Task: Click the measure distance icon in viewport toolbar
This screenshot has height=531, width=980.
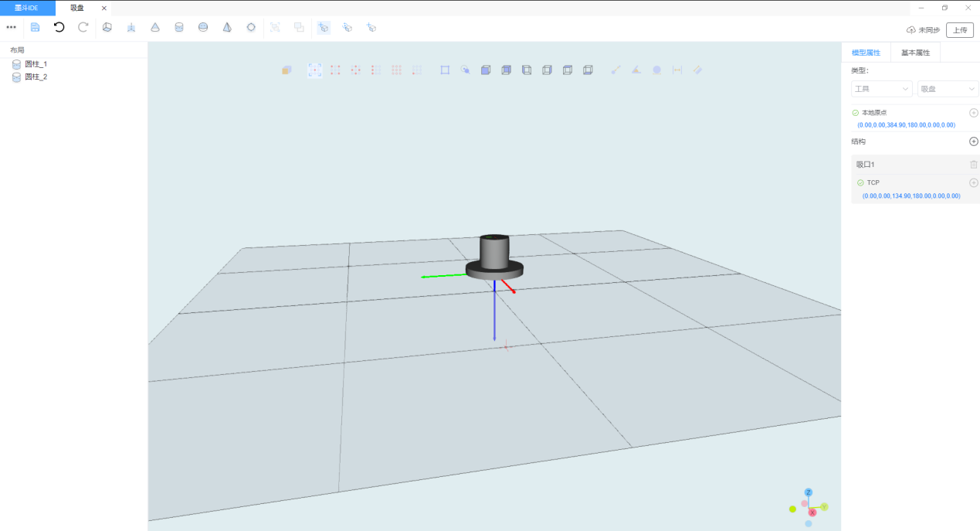Action: [x=677, y=70]
